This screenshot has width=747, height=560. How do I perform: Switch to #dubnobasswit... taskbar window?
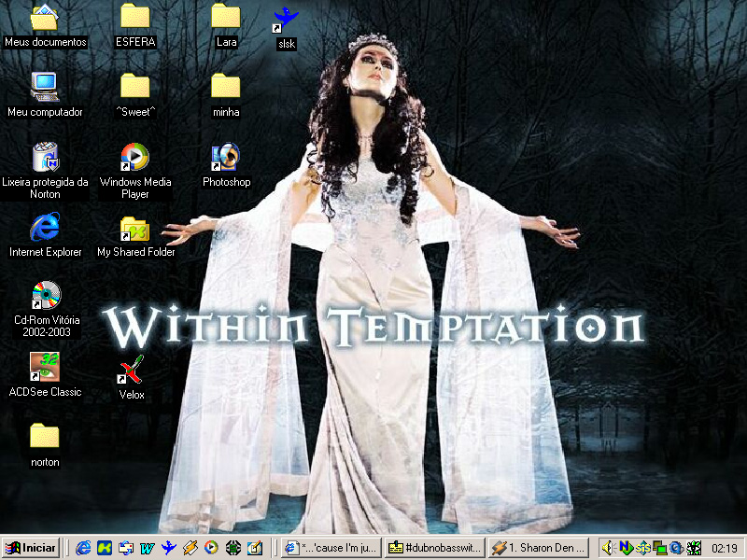pyautogui.click(x=435, y=548)
